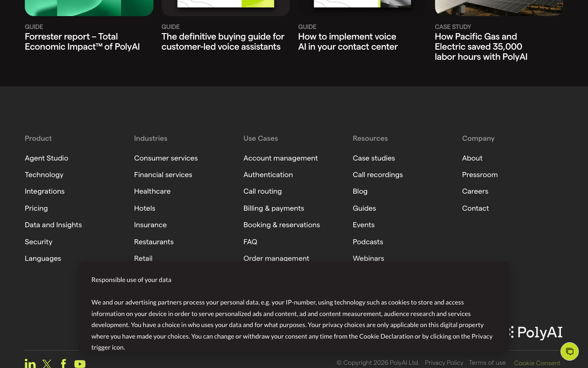Screen dimensions: 588x368
Task: View the Pricing page
Action: click(x=36, y=208)
